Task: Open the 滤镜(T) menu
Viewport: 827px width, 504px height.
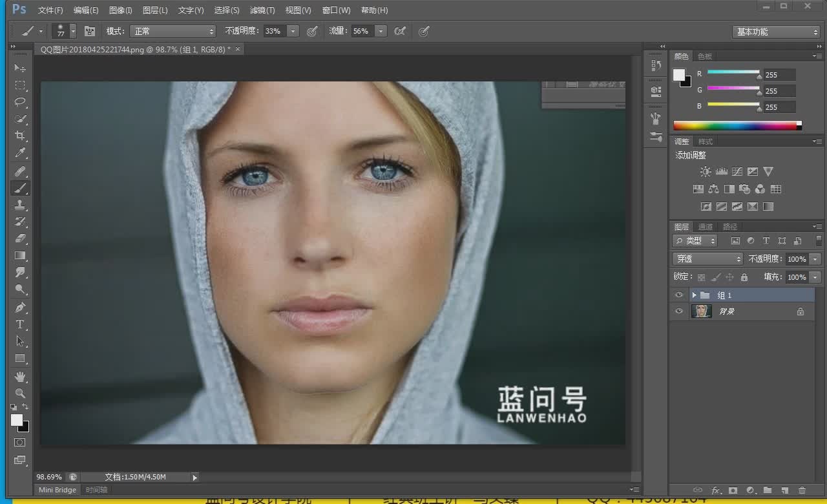Action: [262, 10]
